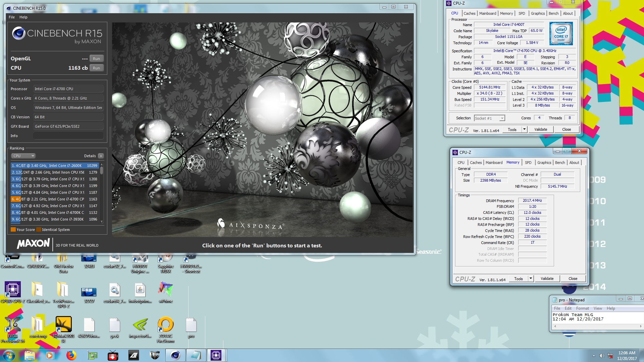
Task: Switch to CPU-Z taskbar icon
Action: (216, 355)
